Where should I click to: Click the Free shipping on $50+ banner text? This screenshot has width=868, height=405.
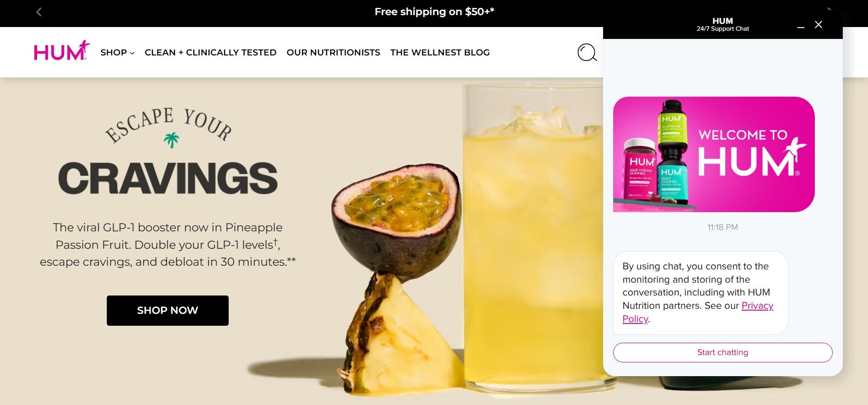[434, 12]
